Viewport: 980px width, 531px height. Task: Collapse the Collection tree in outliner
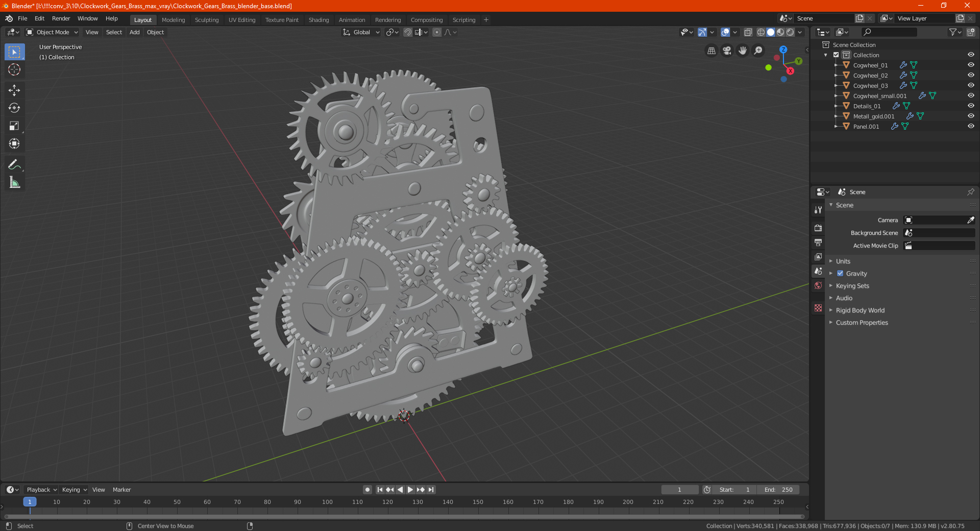click(x=826, y=55)
